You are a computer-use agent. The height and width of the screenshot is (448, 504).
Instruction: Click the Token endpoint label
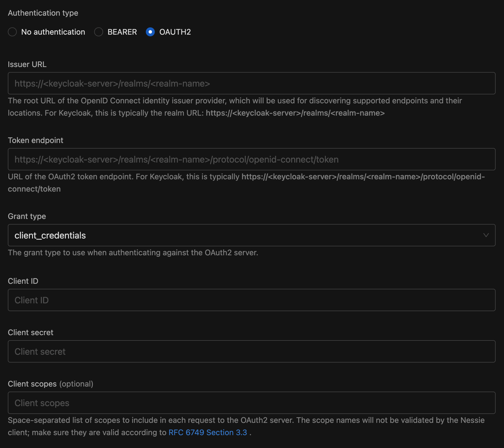point(35,140)
